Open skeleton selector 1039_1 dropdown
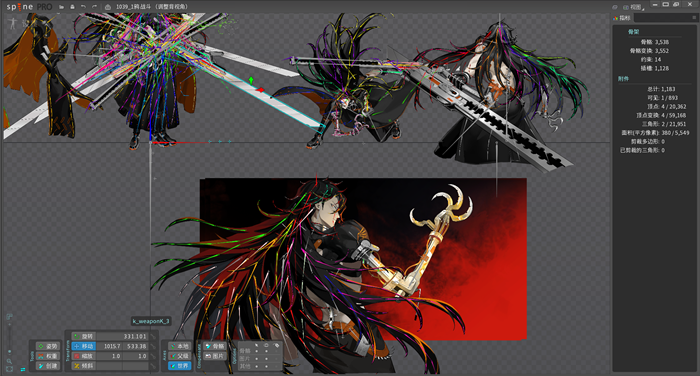The width and height of the screenshot is (700, 376). click(147, 7)
